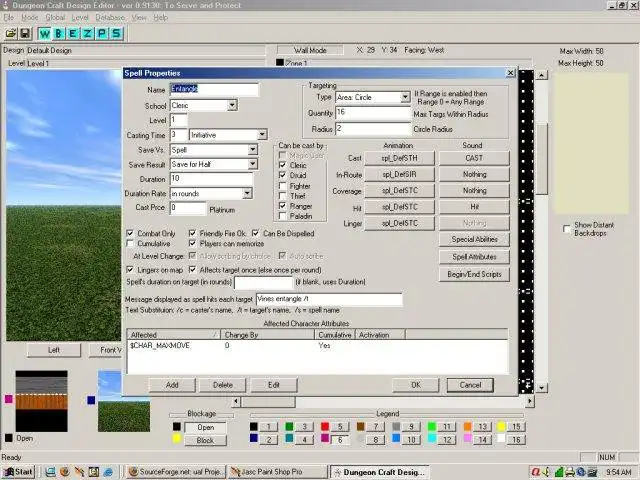Screen dimensions: 640x480
Task: Open the Targeting Type dropdown
Action: pyautogui.click(x=405, y=97)
